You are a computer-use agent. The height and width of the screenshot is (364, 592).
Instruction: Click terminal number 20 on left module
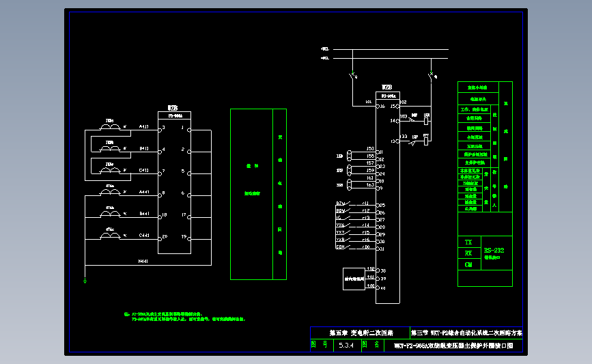(x=165, y=237)
